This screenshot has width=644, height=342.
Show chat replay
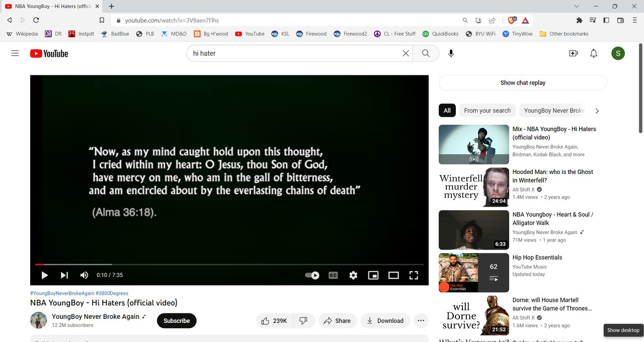coord(523,82)
